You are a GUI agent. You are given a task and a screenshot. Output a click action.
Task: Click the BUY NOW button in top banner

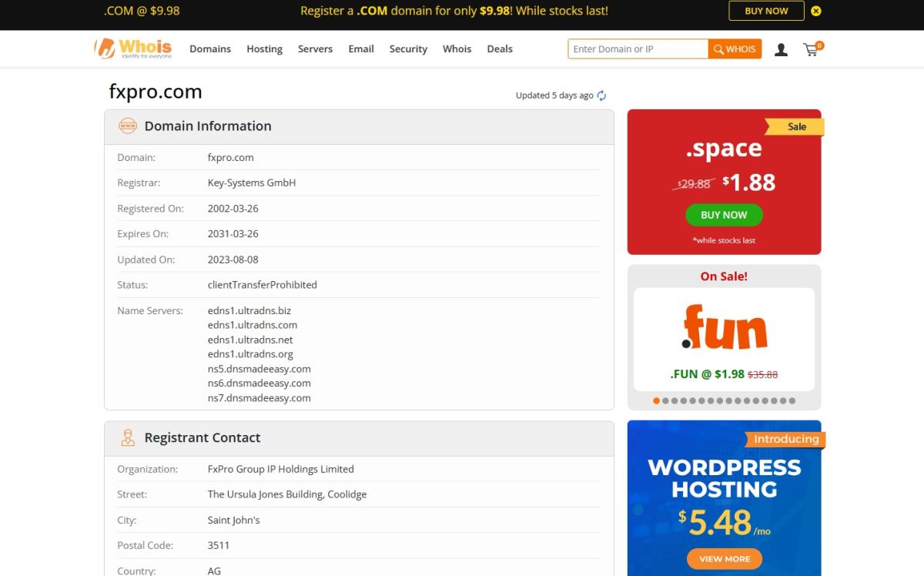(766, 11)
